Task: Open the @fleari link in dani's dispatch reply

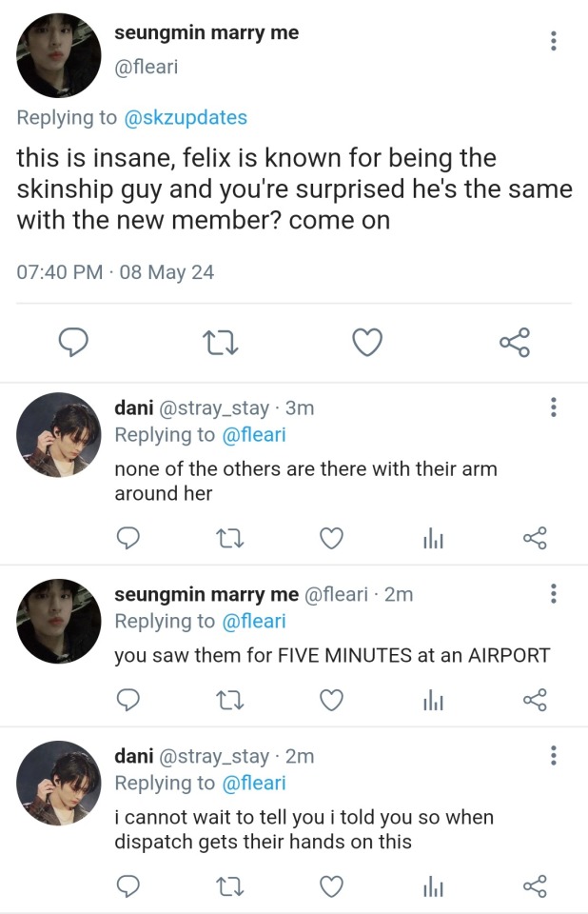Action: tap(253, 783)
